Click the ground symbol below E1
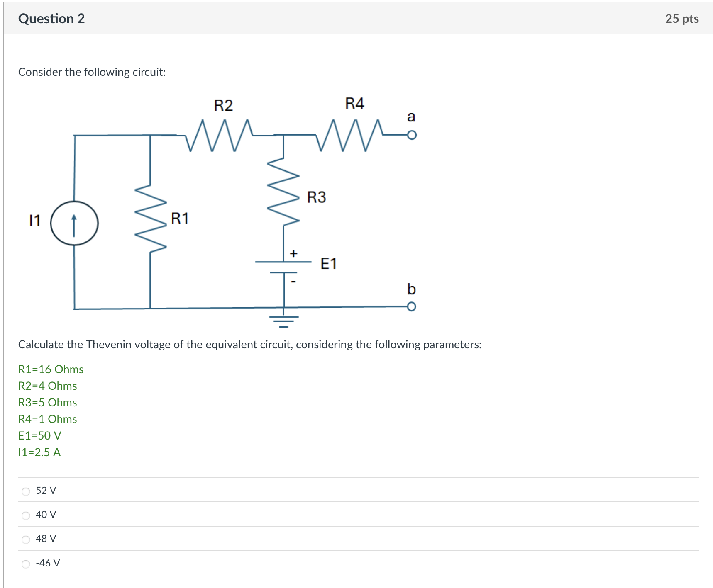This screenshot has width=713, height=588. 283,321
